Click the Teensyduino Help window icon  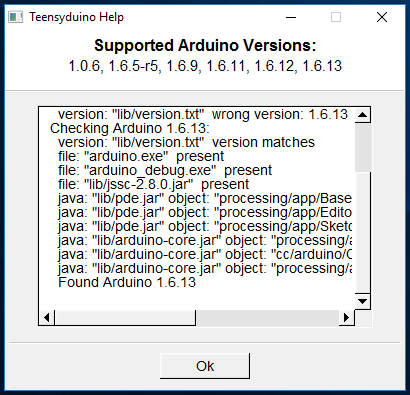pos(16,17)
